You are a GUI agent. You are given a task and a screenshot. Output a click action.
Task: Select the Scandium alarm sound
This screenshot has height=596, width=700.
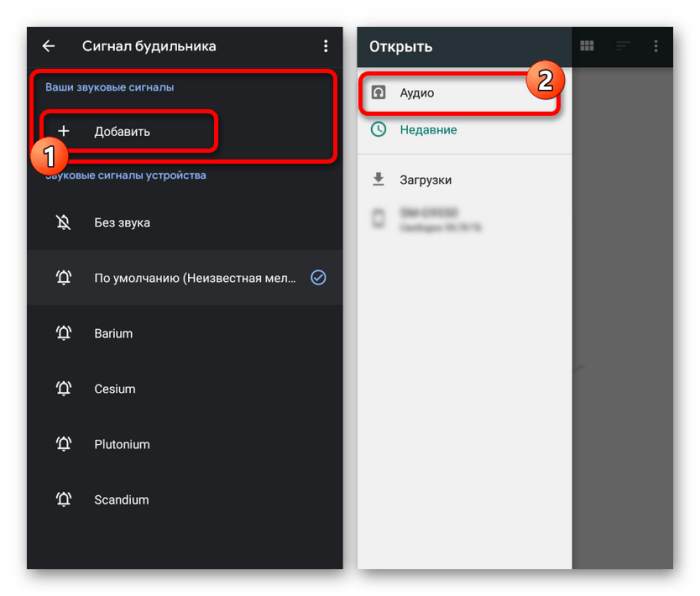pos(121,500)
